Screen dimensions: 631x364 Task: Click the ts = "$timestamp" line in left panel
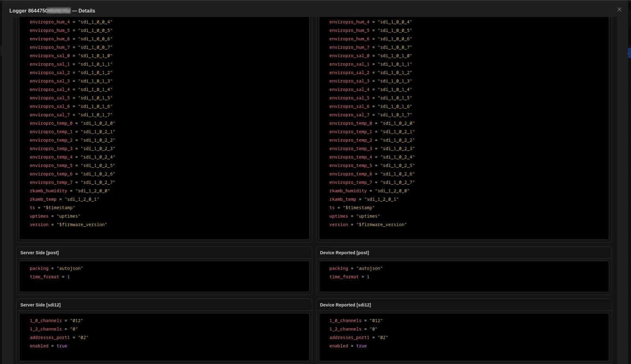point(52,208)
